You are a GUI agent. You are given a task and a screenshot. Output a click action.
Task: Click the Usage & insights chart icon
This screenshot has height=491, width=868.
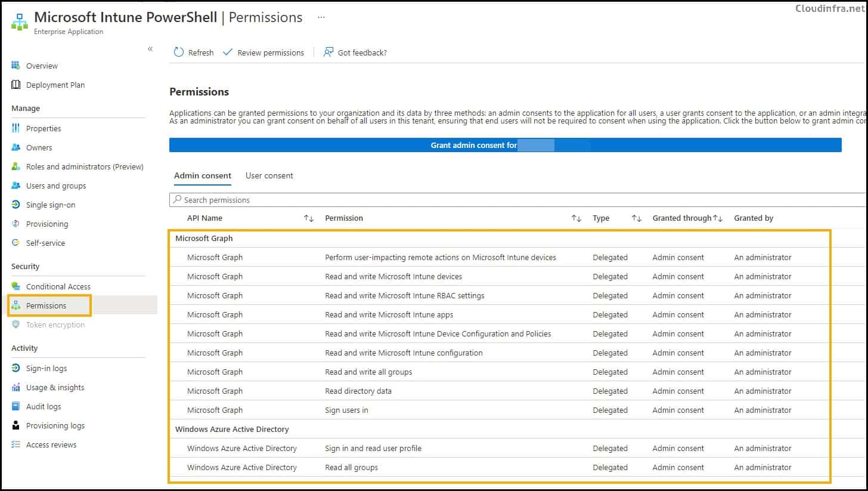tap(16, 387)
